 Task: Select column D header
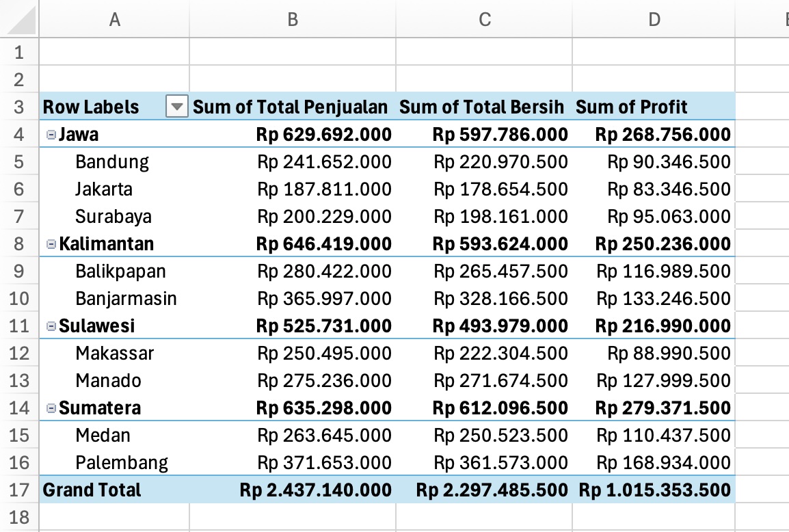(654, 19)
